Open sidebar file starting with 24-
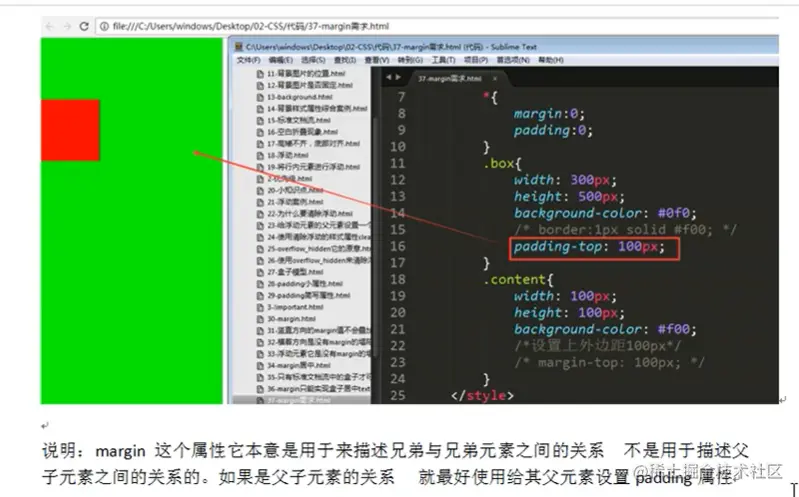This screenshot has height=497, width=799. tap(319, 237)
